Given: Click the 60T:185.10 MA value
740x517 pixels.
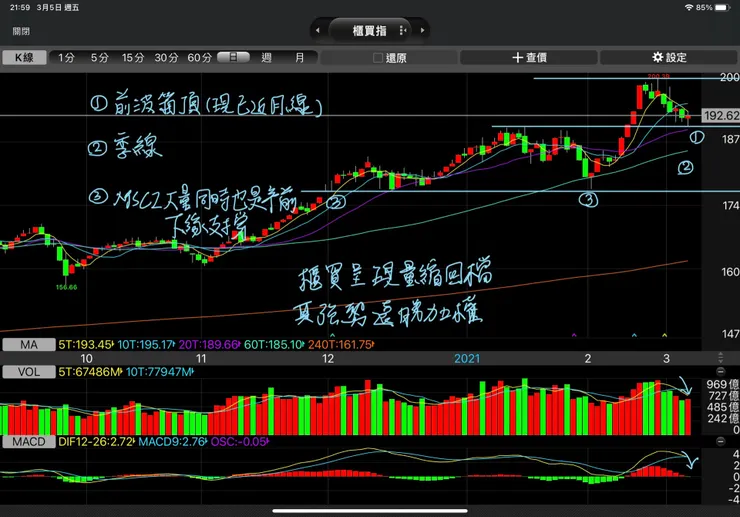Looking at the screenshot, I should coord(274,345).
